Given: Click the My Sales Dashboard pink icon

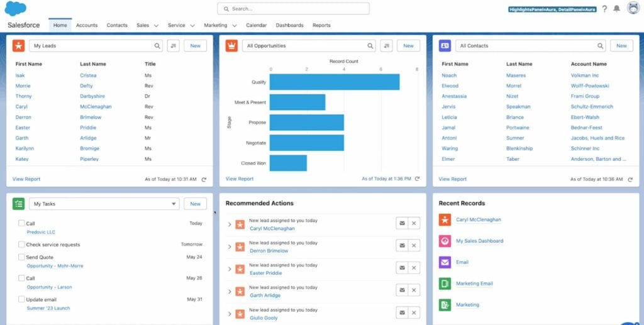Looking at the screenshot, I should 445,241.
